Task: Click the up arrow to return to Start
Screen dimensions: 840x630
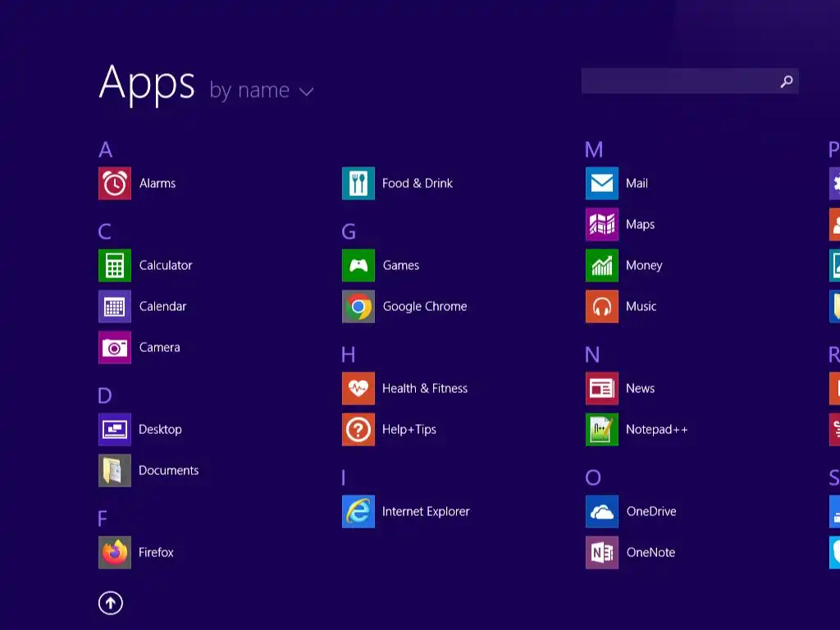Action: [x=111, y=603]
